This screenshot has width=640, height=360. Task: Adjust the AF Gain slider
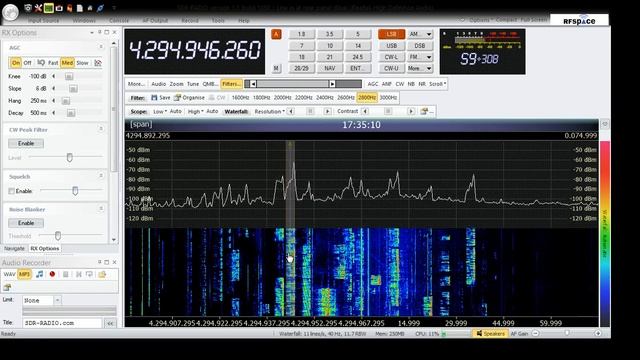[x=567, y=333]
